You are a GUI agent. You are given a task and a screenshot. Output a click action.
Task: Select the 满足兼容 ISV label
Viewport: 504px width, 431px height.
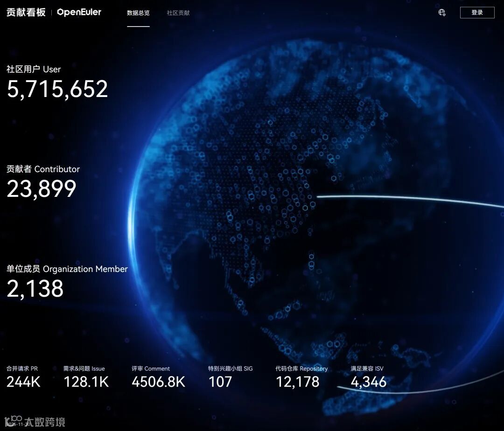coord(367,368)
